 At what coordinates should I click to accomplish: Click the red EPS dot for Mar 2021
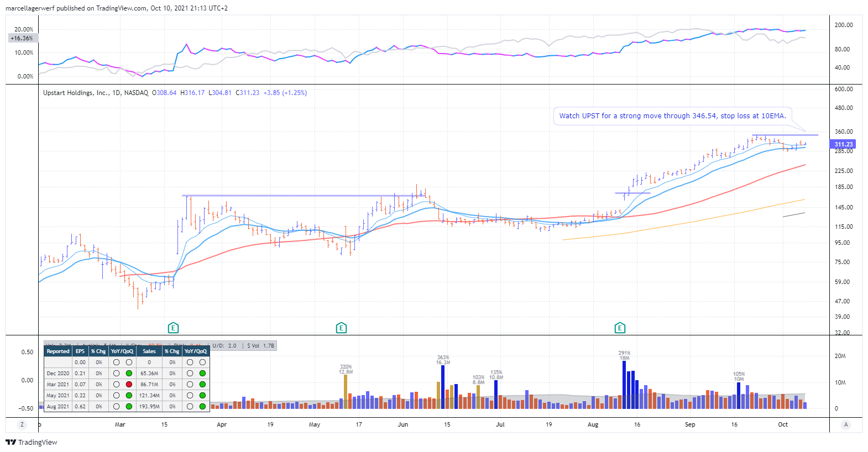pyautogui.click(x=129, y=384)
